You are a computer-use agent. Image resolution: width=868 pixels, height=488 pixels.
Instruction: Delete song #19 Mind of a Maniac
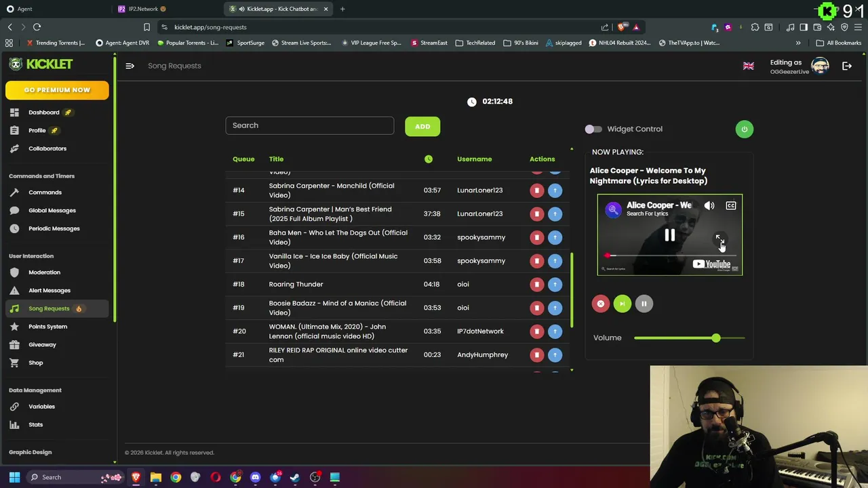point(536,308)
